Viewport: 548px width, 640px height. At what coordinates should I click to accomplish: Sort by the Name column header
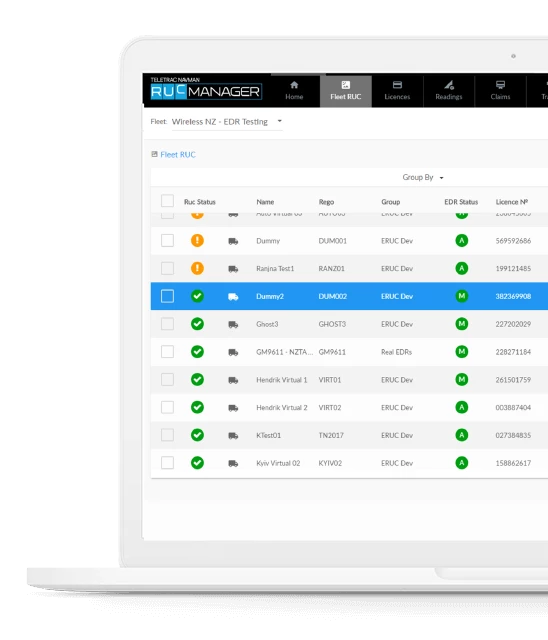tap(265, 202)
